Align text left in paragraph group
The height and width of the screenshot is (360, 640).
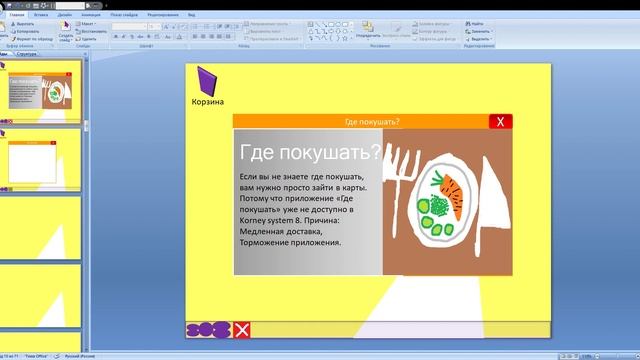pyautogui.click(x=195, y=37)
